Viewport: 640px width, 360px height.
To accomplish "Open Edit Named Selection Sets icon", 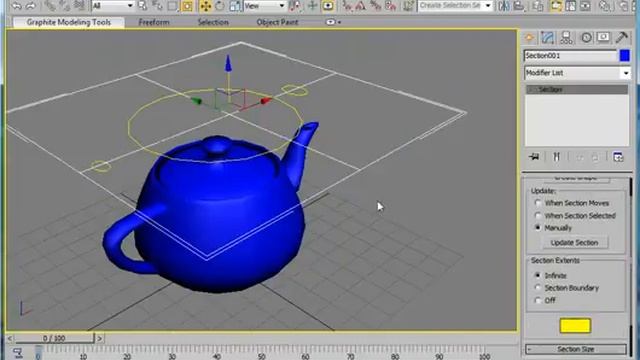I will coord(409,6).
